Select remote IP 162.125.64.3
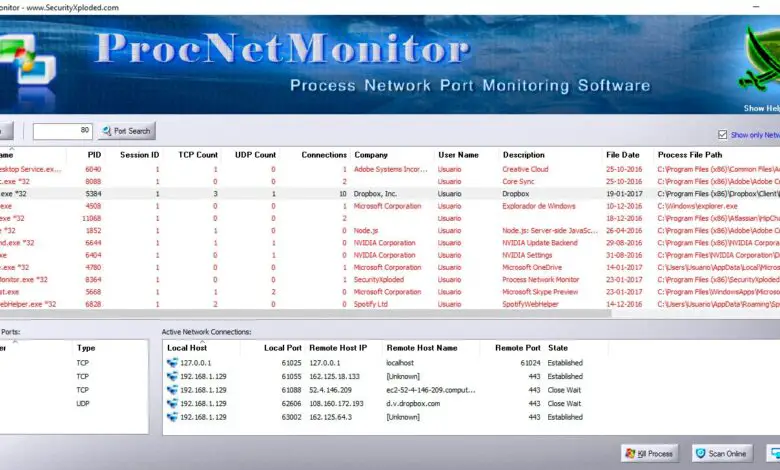The image size is (780, 470). coord(330,417)
